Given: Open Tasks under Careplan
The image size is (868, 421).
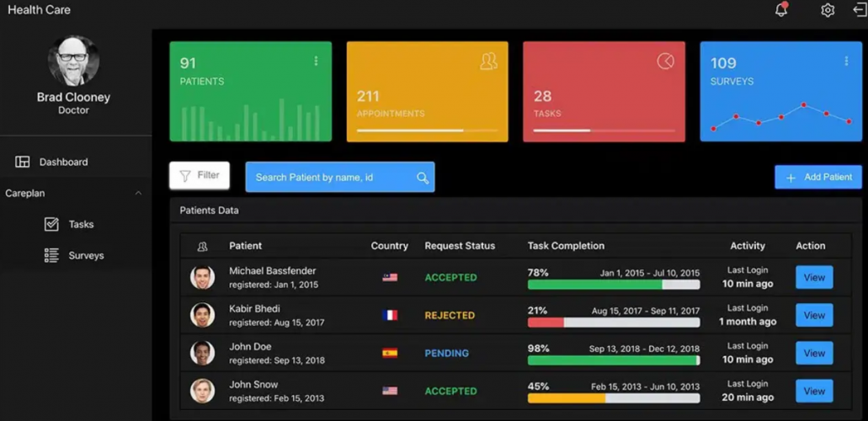Looking at the screenshot, I should [x=81, y=225].
